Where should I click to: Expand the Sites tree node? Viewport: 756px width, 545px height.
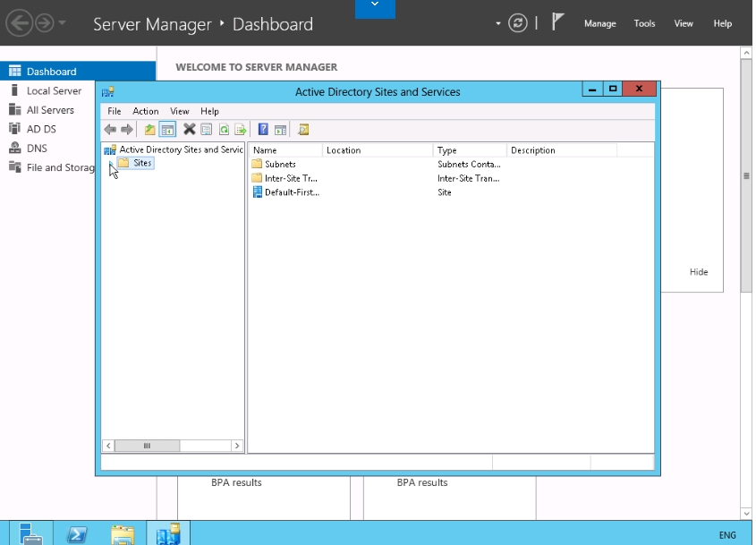tap(110, 164)
